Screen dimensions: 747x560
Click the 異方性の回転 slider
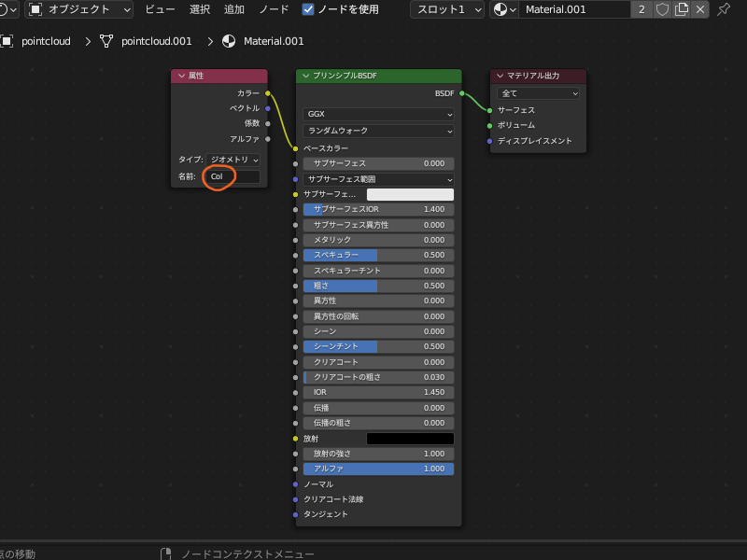pyautogui.click(x=378, y=316)
